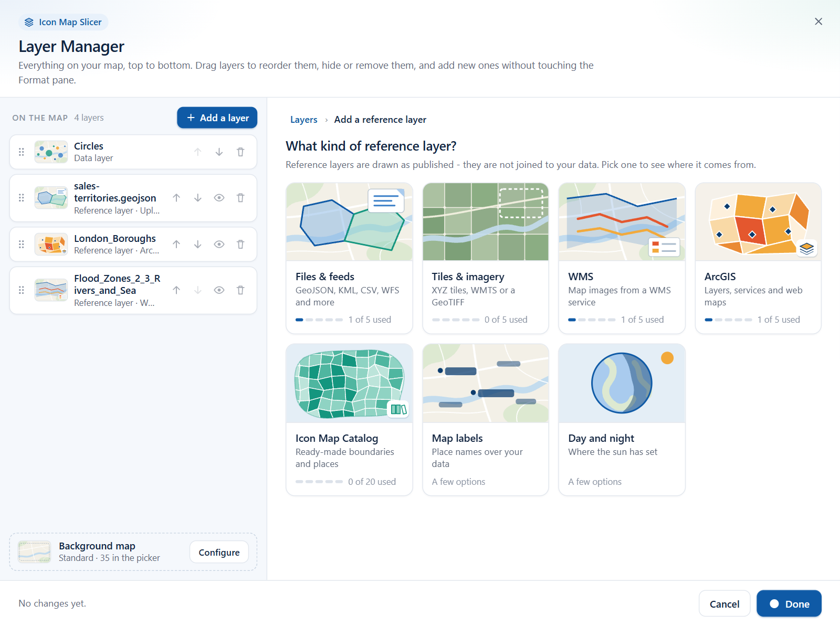840x626 pixels.
Task: Click the '4 layers' count text
Action: (89, 118)
